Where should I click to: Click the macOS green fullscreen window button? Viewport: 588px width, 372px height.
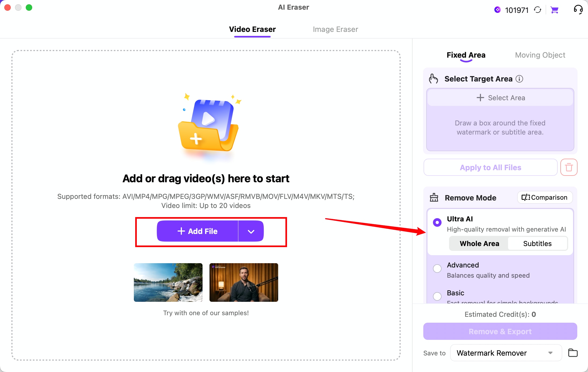click(29, 8)
